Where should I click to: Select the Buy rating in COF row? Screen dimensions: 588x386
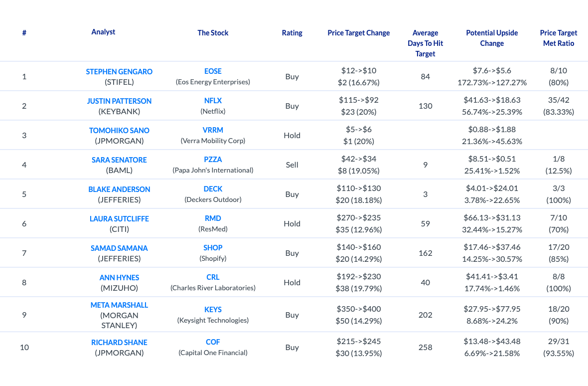click(292, 348)
